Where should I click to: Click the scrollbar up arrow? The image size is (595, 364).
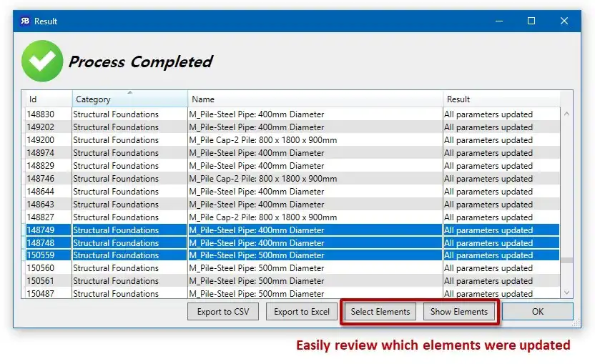click(566, 114)
